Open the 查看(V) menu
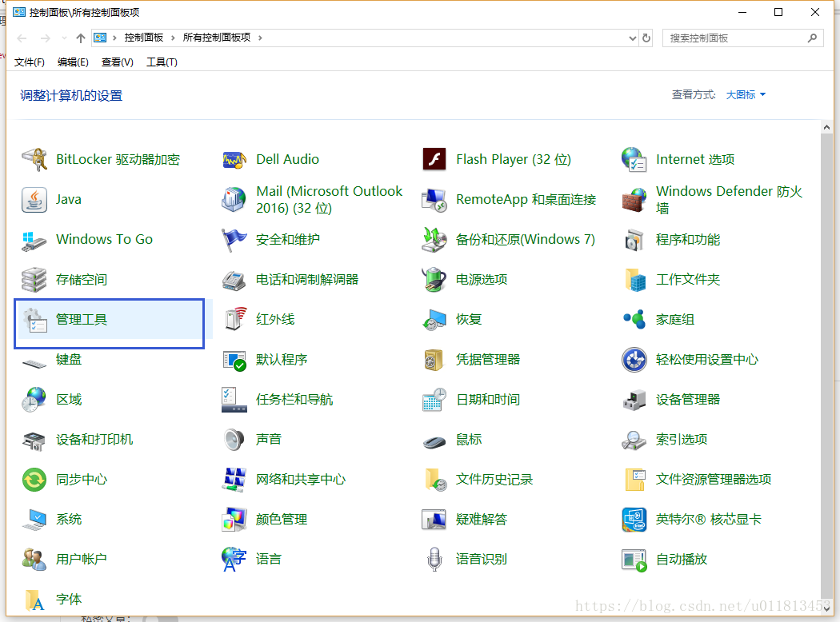Image resolution: width=840 pixels, height=622 pixels. 118,62
